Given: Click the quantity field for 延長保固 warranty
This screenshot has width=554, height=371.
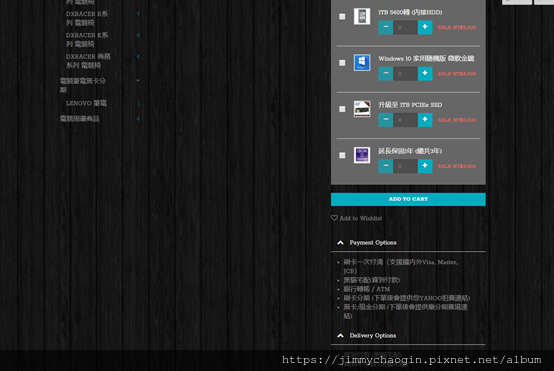Looking at the screenshot, I should coord(405,166).
